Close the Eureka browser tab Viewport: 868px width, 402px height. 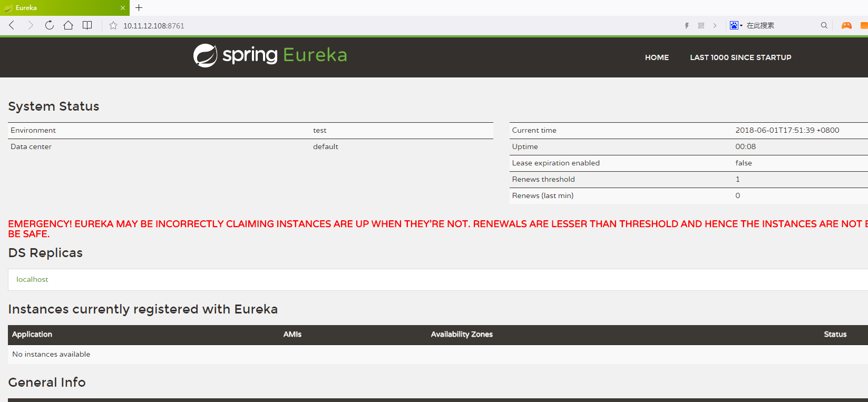pyautogui.click(x=123, y=8)
